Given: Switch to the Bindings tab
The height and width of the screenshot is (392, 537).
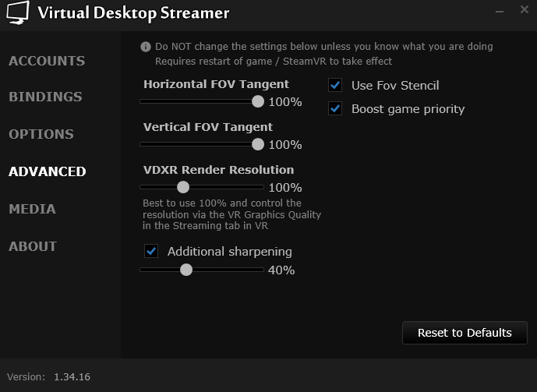Looking at the screenshot, I should (x=45, y=97).
